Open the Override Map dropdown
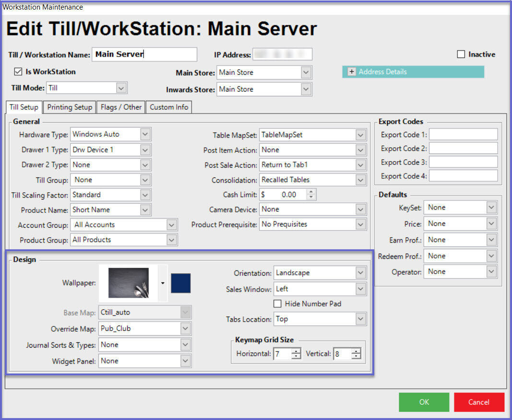 186,329
